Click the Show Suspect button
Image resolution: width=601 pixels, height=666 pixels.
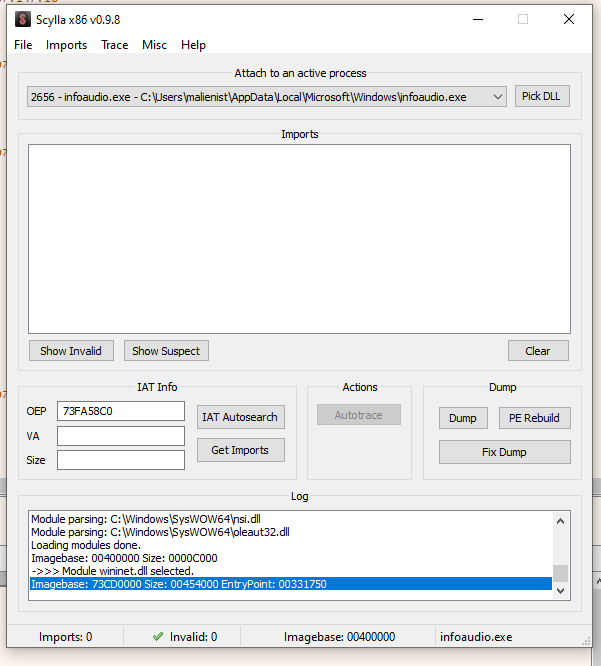(x=166, y=351)
